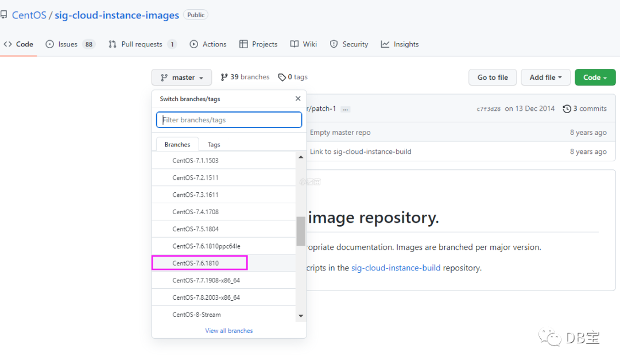
Task: Click the Wiki book icon
Action: [294, 44]
